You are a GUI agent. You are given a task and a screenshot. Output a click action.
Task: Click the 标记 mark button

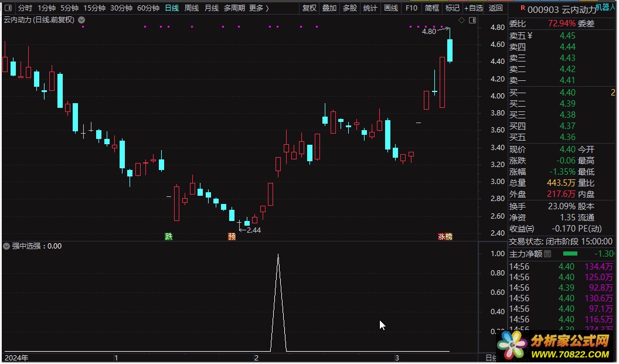pos(453,8)
